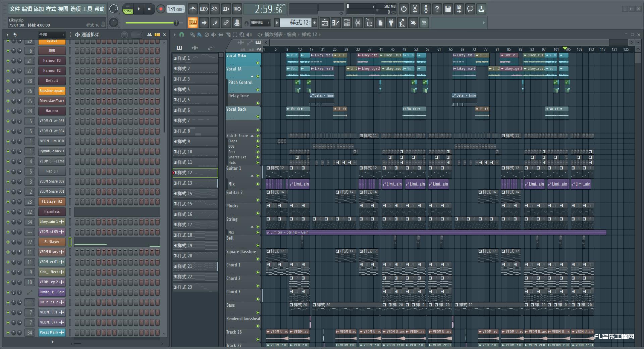
Task: Click the 139.000 tempo field
Action: [x=175, y=9]
